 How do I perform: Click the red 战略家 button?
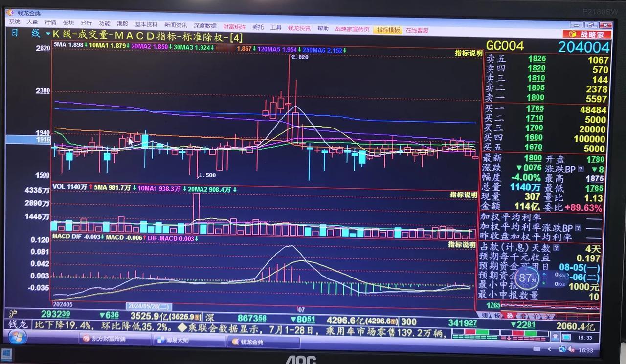click(x=586, y=34)
